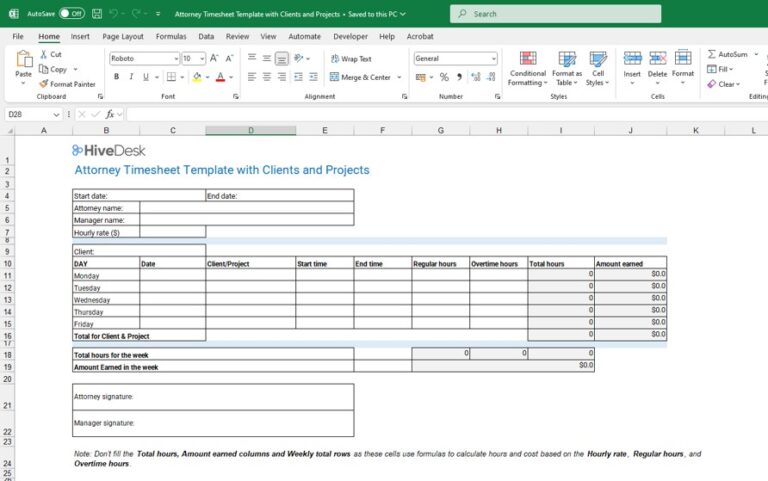Click the Paste clipboard icon
The width and height of the screenshot is (768, 481).
point(23,59)
